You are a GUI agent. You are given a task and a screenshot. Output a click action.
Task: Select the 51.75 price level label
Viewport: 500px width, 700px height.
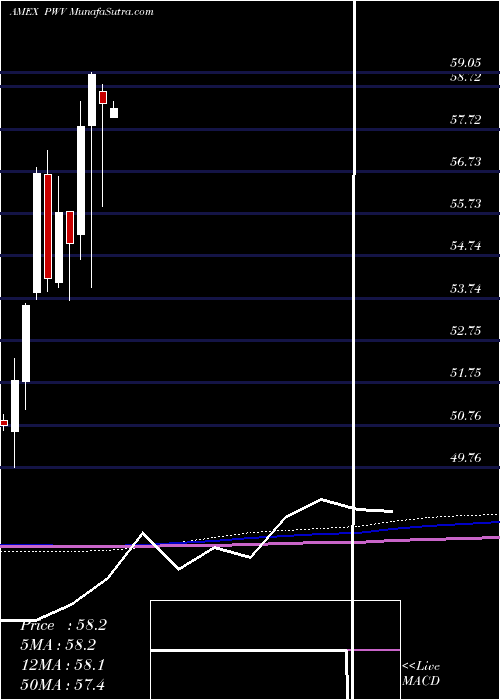click(466, 373)
